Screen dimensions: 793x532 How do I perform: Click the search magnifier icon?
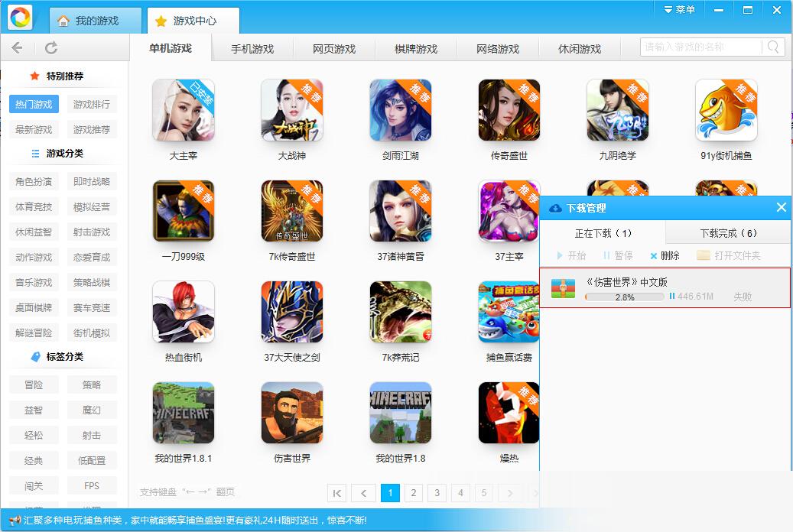(x=773, y=47)
